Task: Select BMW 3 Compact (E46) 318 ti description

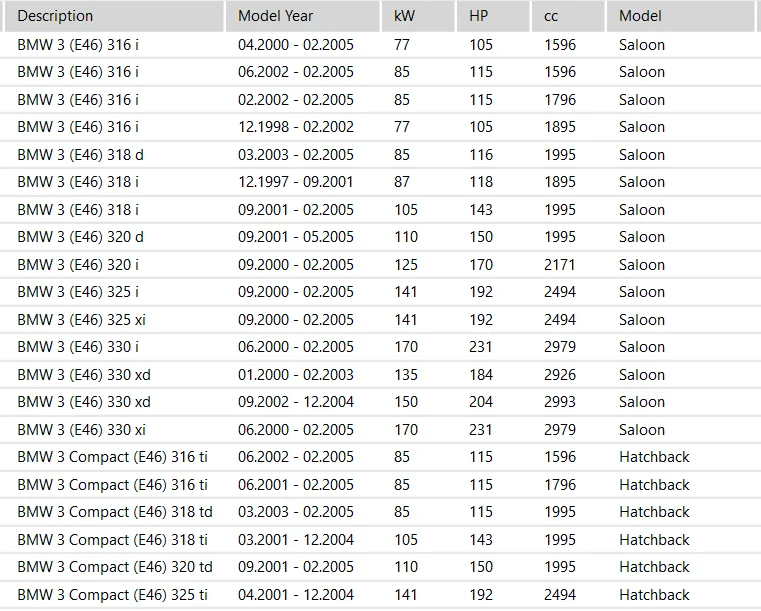Action: 113,540
